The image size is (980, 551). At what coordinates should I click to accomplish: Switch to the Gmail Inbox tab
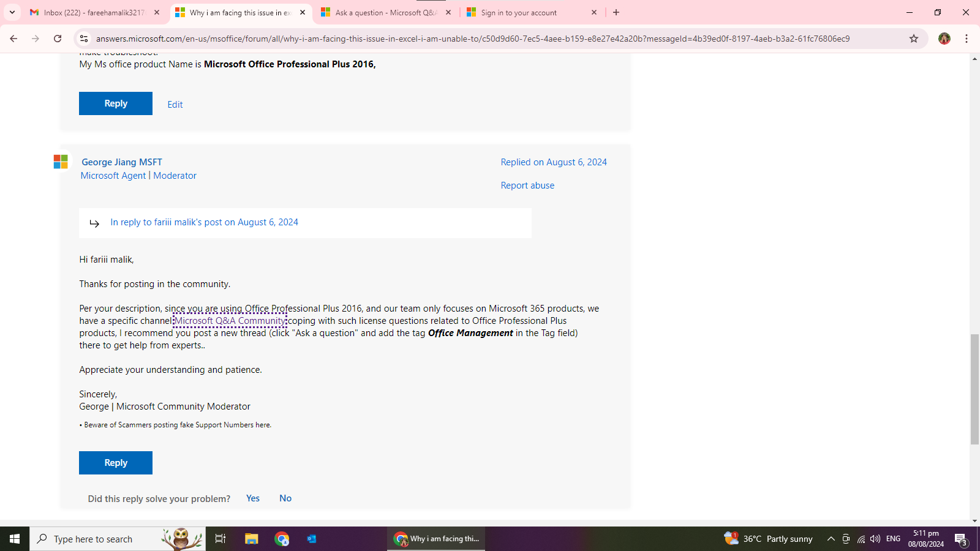click(96, 12)
